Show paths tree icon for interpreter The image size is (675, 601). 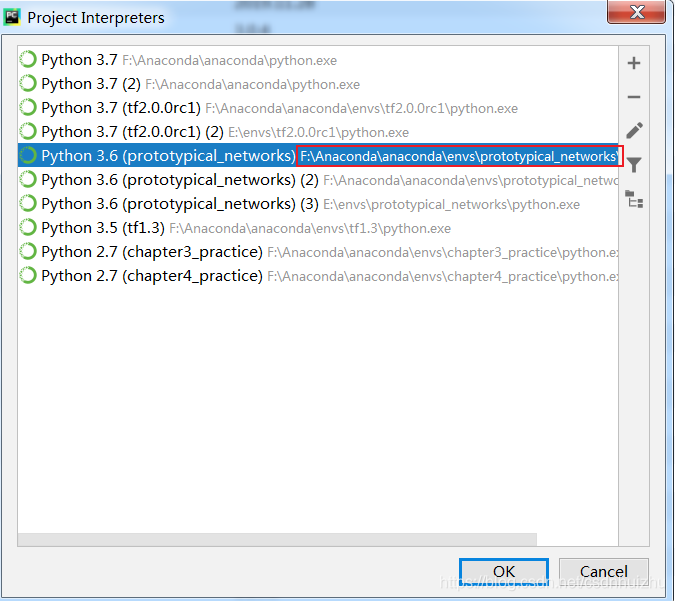[x=634, y=199]
